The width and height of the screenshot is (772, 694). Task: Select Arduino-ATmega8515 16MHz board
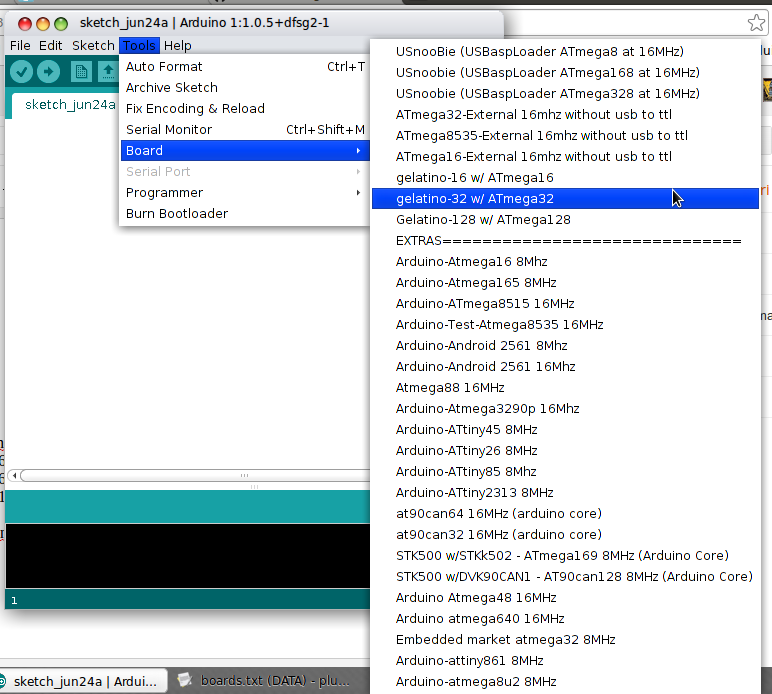coord(565,304)
